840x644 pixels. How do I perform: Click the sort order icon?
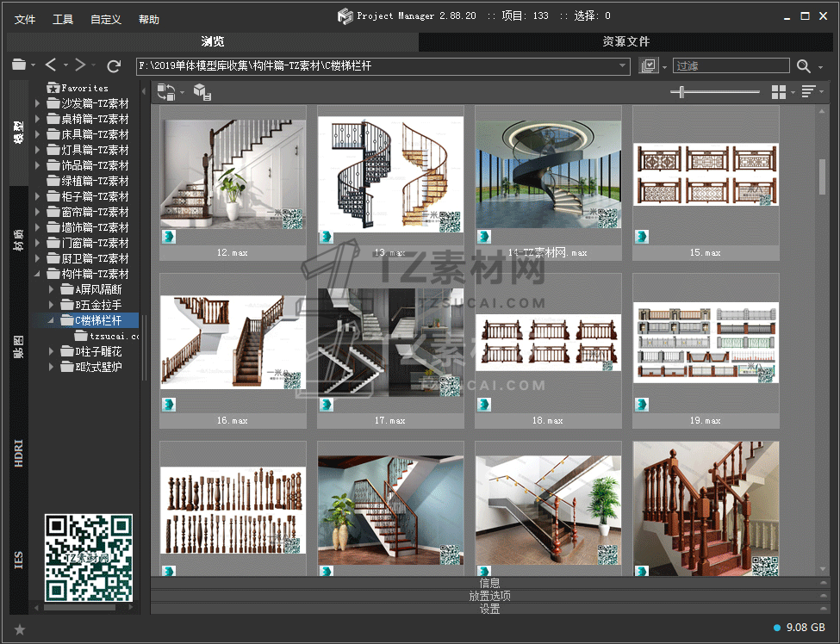click(x=808, y=92)
